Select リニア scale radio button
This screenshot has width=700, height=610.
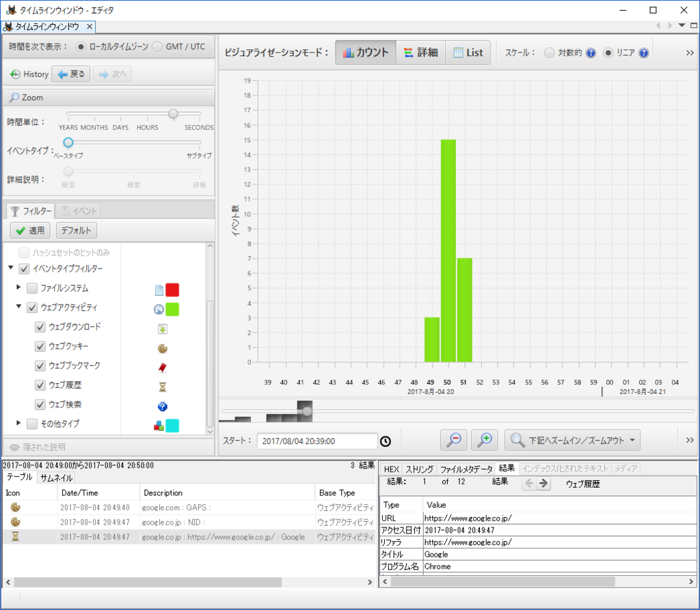click(608, 53)
